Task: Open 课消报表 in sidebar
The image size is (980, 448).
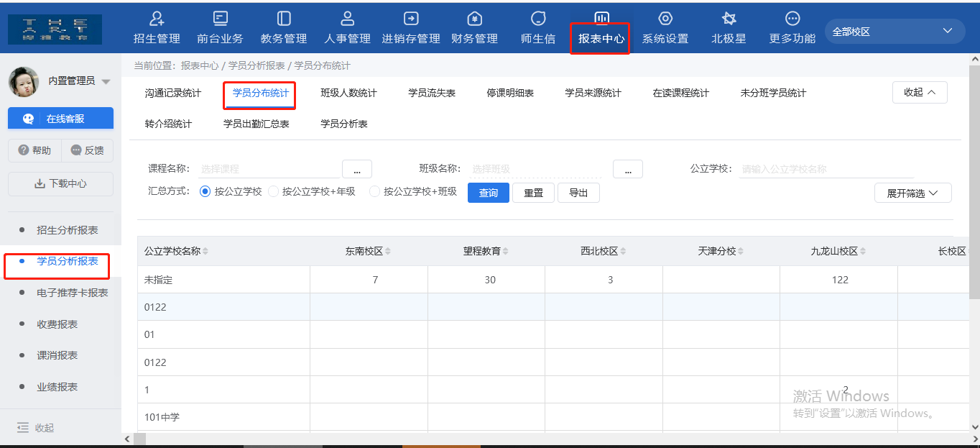Action: tap(57, 355)
